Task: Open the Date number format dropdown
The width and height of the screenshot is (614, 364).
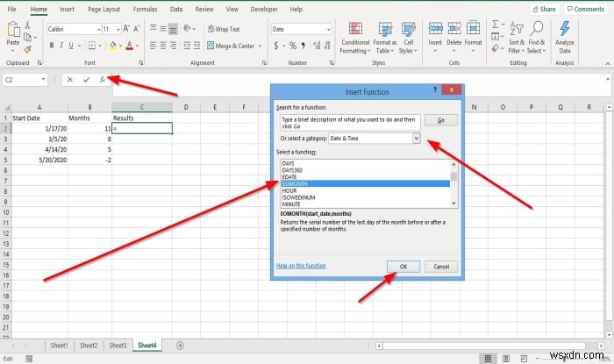Action: coord(328,29)
